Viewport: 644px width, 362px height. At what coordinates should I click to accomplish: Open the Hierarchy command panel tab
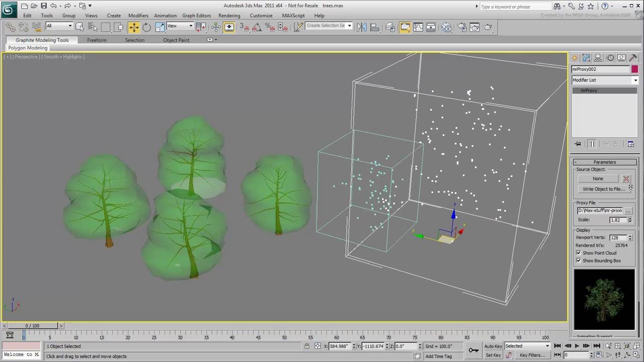(x=598, y=58)
